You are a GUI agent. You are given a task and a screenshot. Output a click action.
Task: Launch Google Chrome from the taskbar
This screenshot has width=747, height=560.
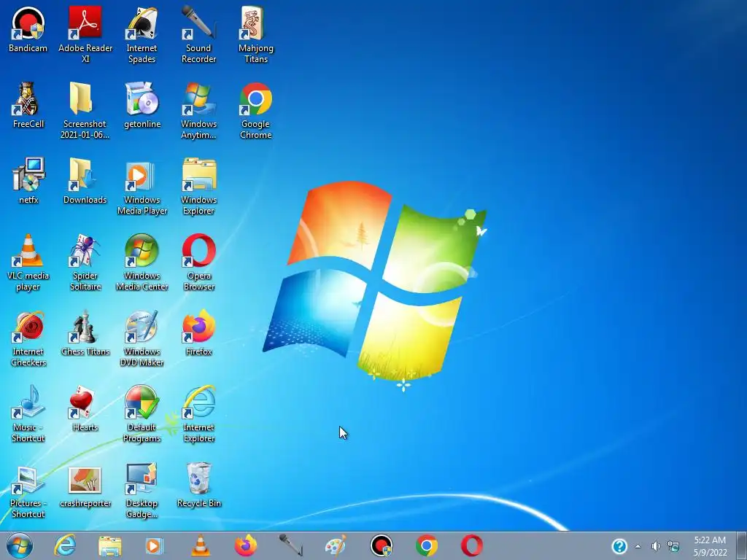click(427, 545)
